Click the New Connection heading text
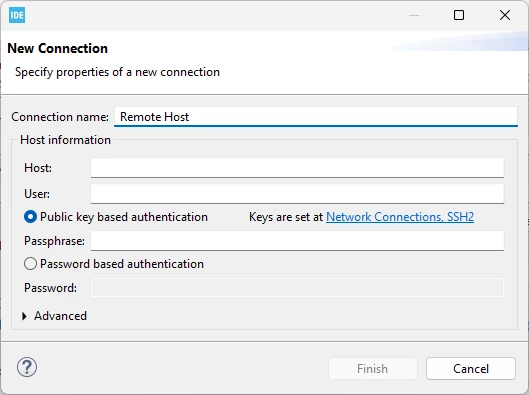Image resolution: width=529 pixels, height=395 pixels. click(x=58, y=49)
